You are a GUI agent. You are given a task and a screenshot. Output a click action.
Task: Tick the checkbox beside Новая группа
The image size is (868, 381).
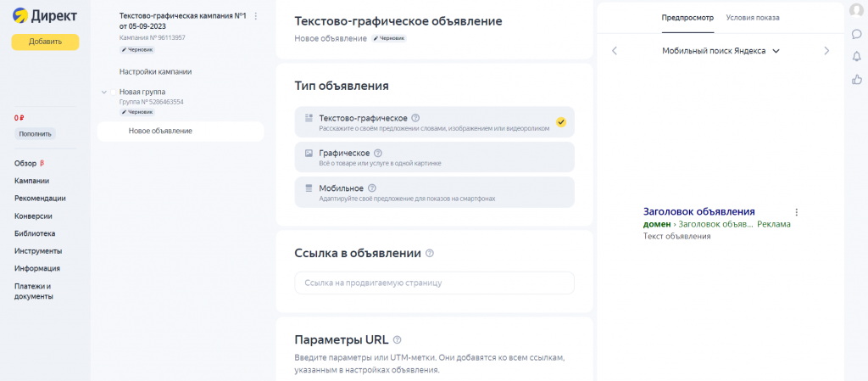[x=114, y=92]
